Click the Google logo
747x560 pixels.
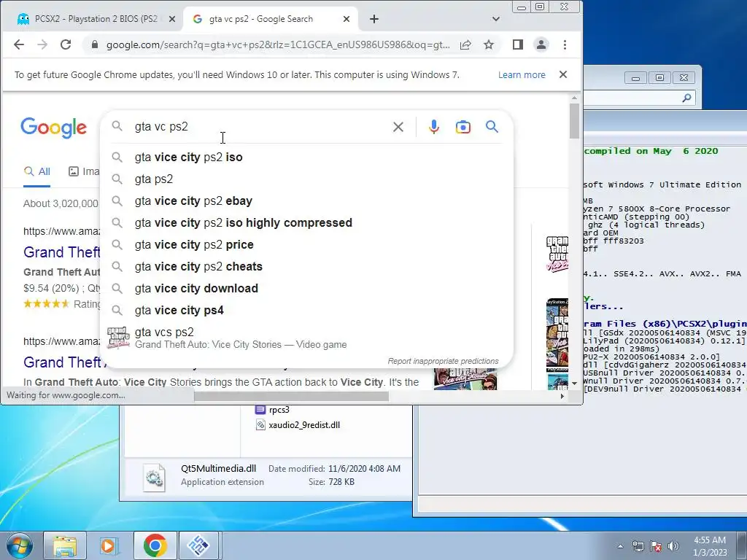[53, 127]
